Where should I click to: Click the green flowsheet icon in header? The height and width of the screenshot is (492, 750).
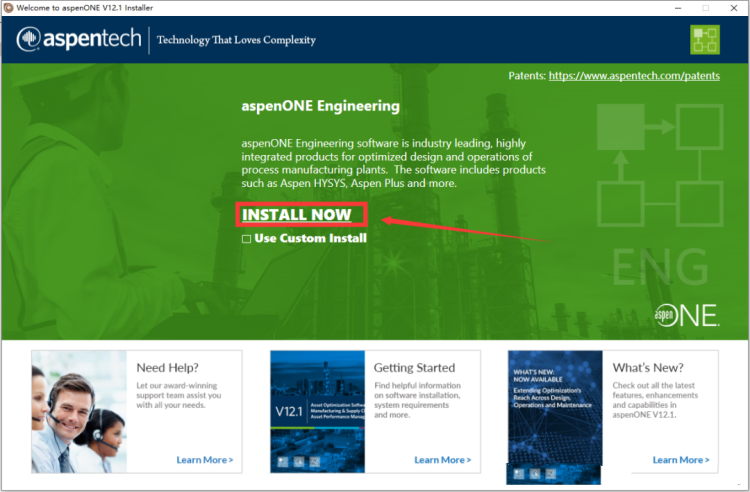click(x=705, y=40)
